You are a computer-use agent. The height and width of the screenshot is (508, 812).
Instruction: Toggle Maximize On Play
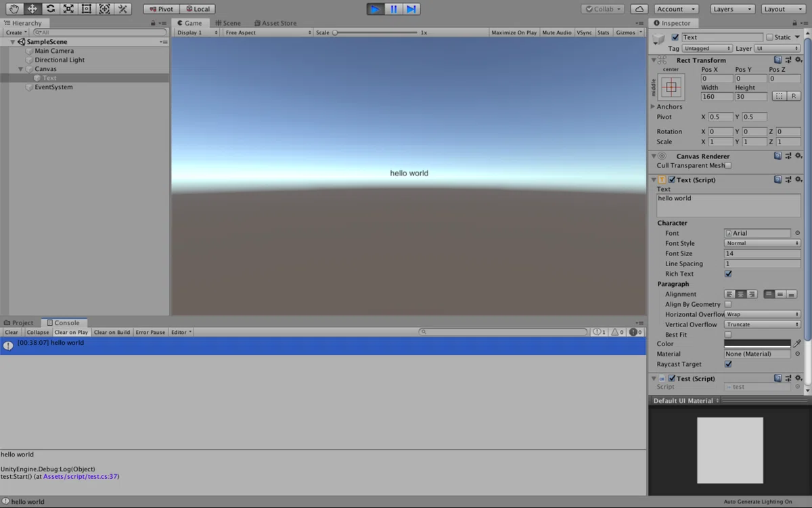(514, 33)
